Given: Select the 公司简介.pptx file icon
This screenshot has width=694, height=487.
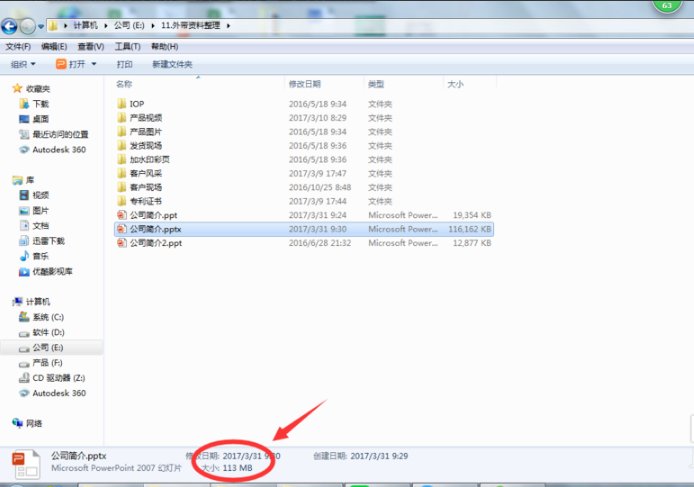Looking at the screenshot, I should [x=122, y=229].
